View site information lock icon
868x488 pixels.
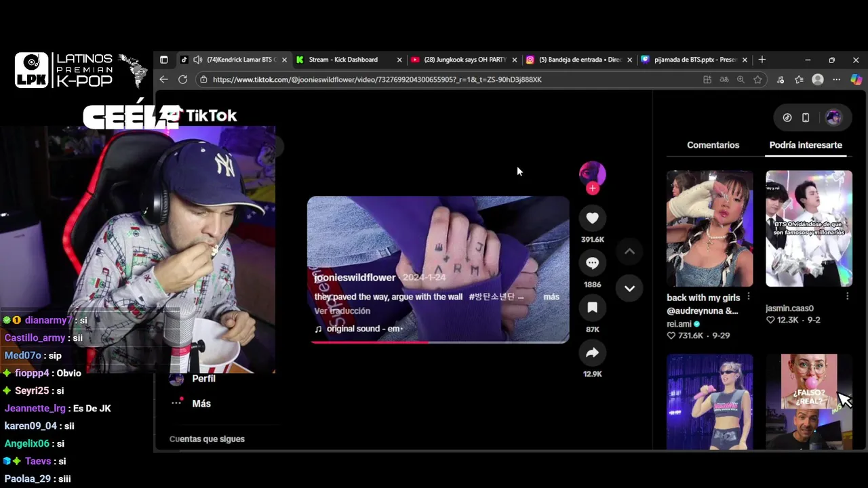pos(203,79)
